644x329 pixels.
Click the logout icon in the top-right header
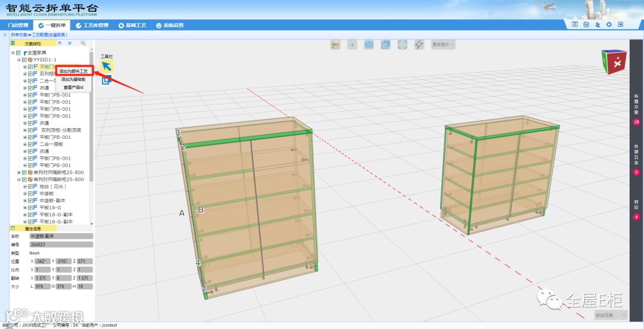[x=621, y=24]
